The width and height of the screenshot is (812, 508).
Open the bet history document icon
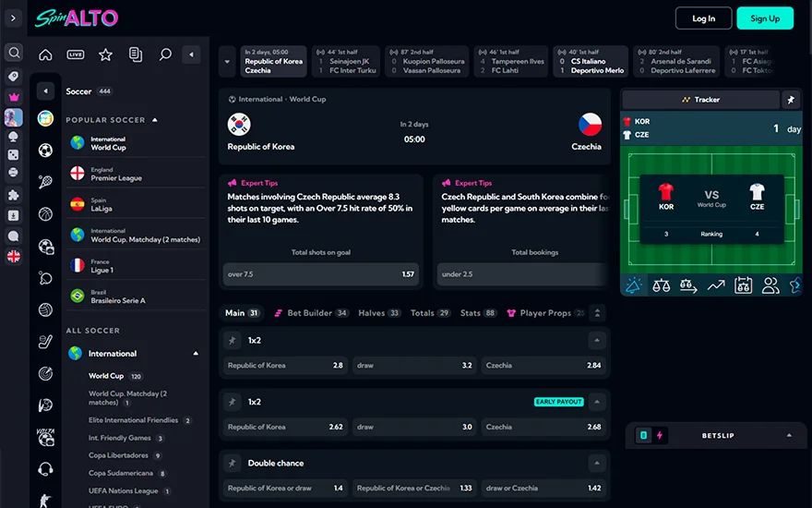[x=135, y=54]
